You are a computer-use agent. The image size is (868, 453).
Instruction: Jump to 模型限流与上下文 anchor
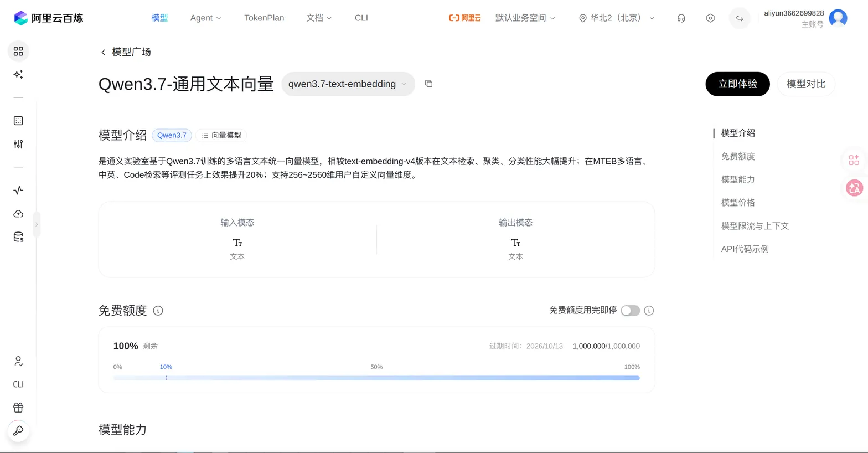pyautogui.click(x=755, y=226)
